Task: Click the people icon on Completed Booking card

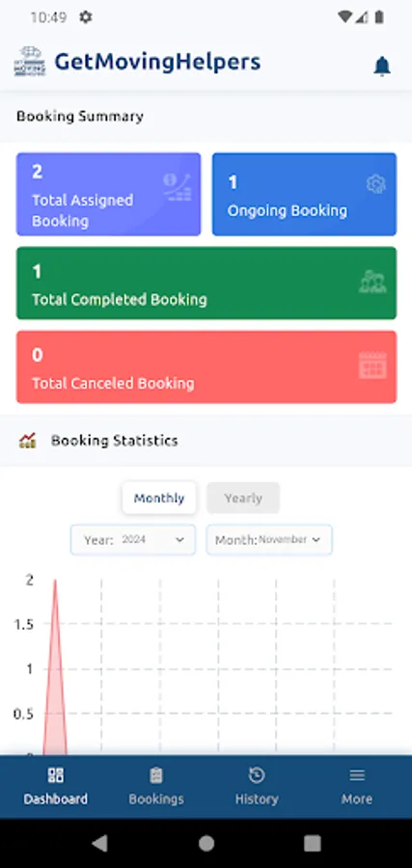Action: click(372, 282)
